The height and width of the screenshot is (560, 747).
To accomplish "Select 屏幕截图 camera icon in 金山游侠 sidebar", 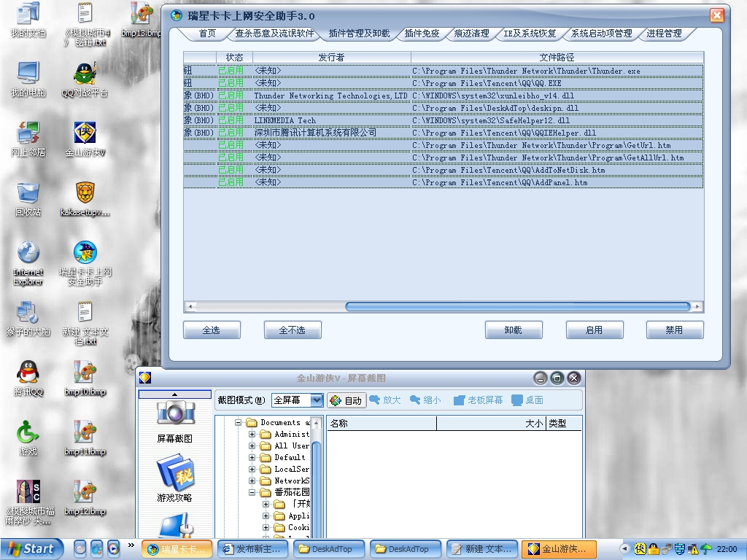I will (175, 422).
